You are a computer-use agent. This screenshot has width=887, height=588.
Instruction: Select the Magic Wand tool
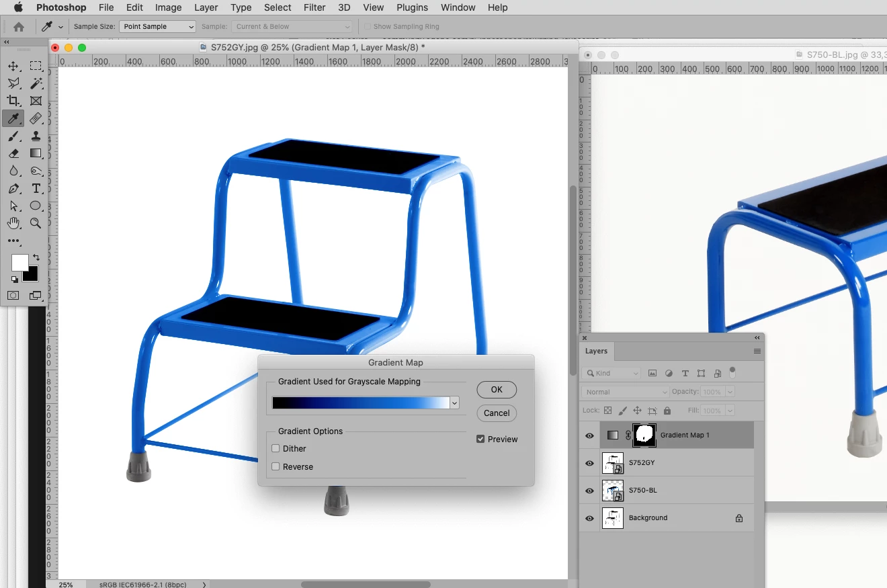pyautogui.click(x=36, y=83)
